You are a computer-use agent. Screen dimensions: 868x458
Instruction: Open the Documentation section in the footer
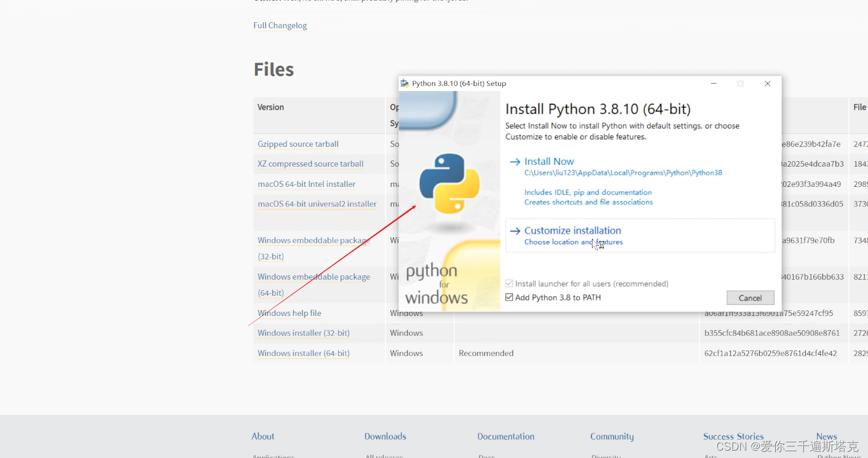pos(505,436)
